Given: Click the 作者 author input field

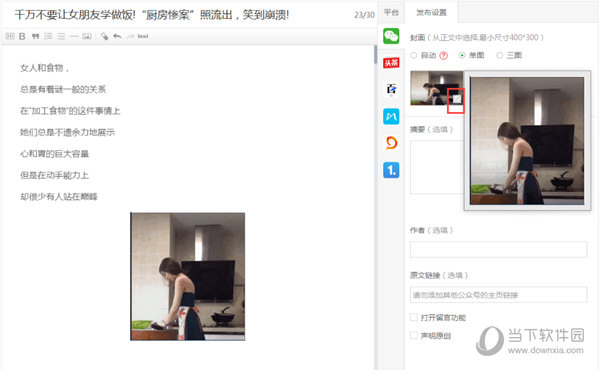Looking at the screenshot, I should (x=498, y=249).
